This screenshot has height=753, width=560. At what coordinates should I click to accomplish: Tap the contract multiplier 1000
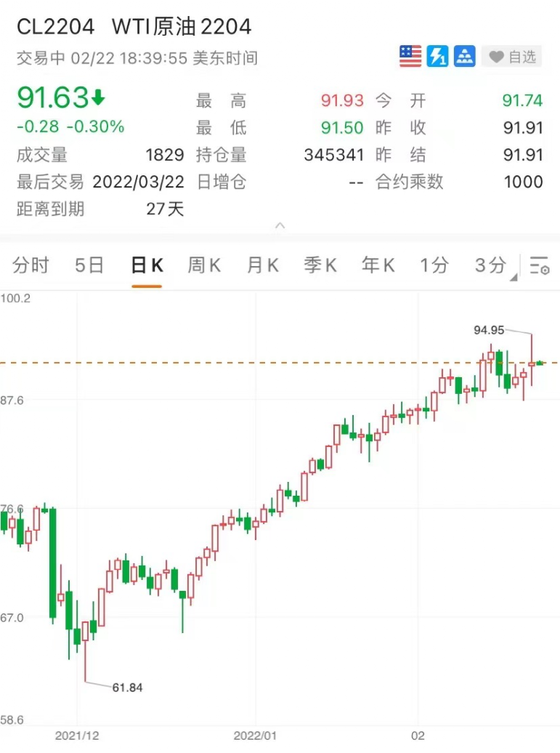(523, 182)
